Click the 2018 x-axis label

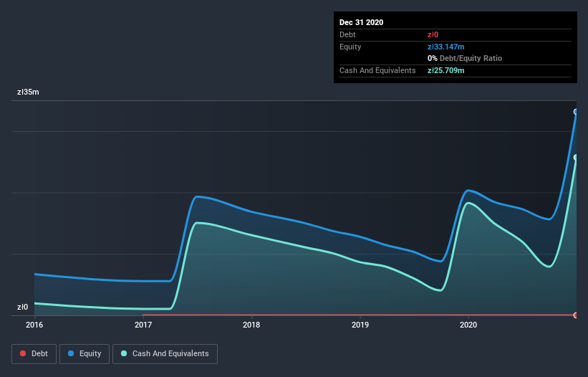(x=251, y=325)
